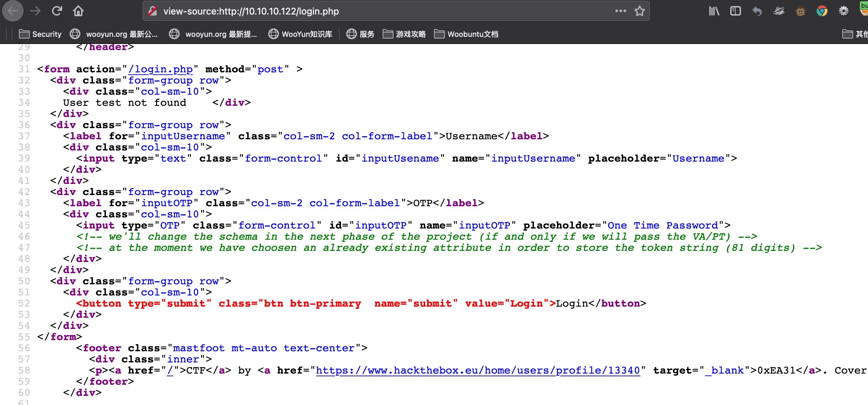Toggle the sidebar view icon
Screen dimensions: 868x405
click(x=735, y=11)
